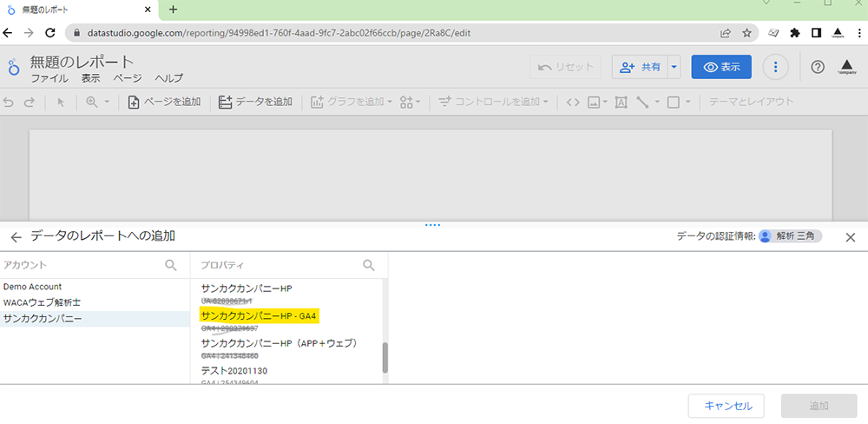Click the undo arrow in toolbar

point(9,102)
